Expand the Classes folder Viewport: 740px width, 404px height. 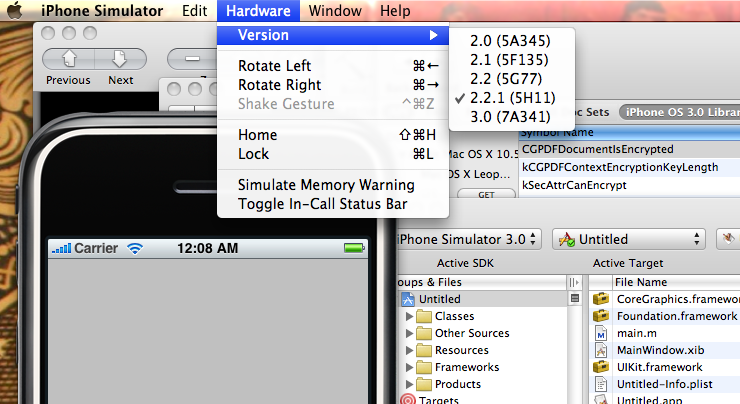pyautogui.click(x=409, y=316)
